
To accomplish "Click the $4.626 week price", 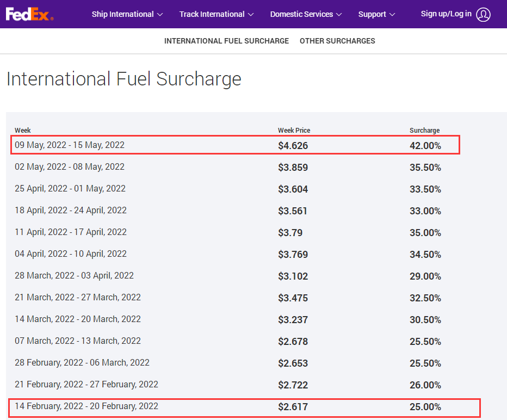I will [x=293, y=146].
